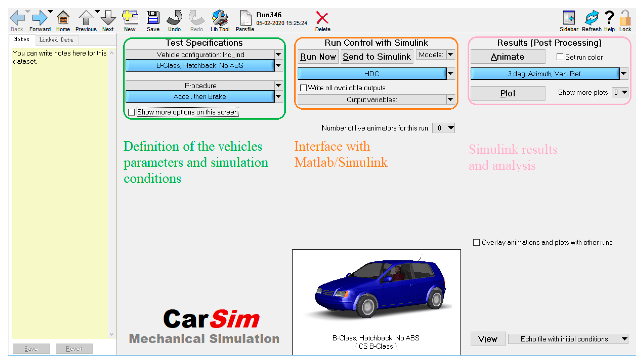644x364 pixels.
Task: Toggle the Sidebar icon
Action: point(568,18)
